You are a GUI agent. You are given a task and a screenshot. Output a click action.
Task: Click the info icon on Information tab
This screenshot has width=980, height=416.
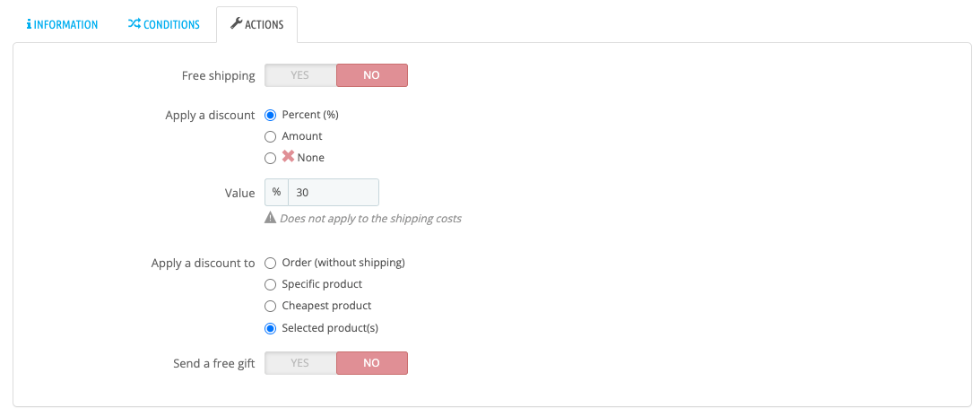30,24
